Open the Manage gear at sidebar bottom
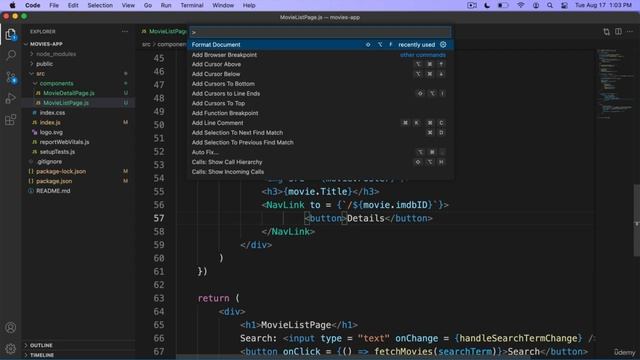This screenshot has height=360, width=640. point(11,348)
